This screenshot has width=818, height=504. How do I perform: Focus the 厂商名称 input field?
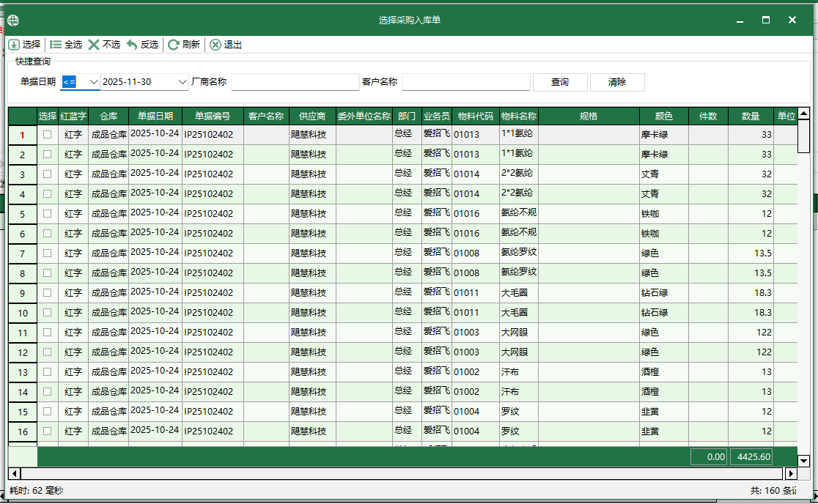click(295, 82)
